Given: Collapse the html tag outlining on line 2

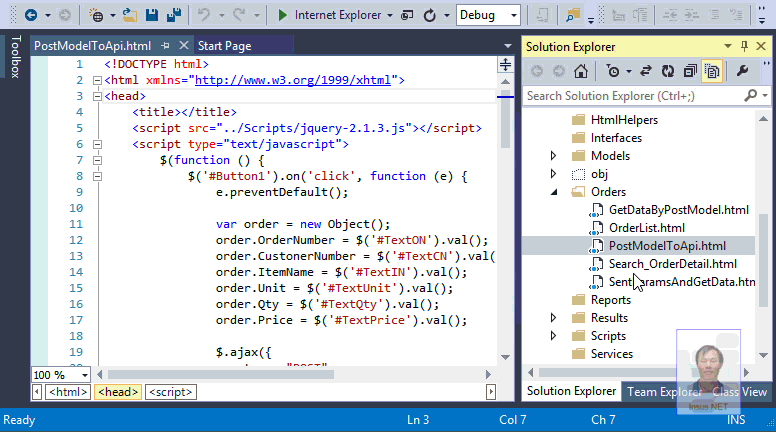Looking at the screenshot, I should 97,80.
